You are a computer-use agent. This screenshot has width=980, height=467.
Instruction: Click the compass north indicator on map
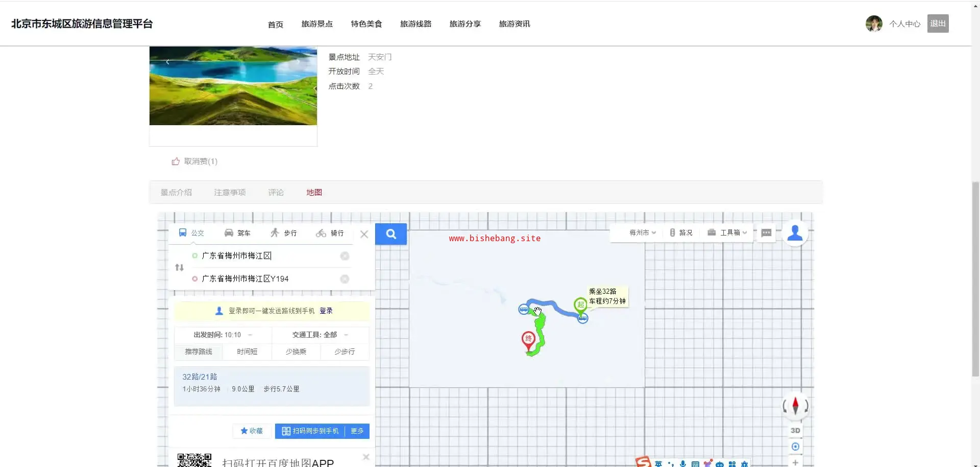point(795,406)
